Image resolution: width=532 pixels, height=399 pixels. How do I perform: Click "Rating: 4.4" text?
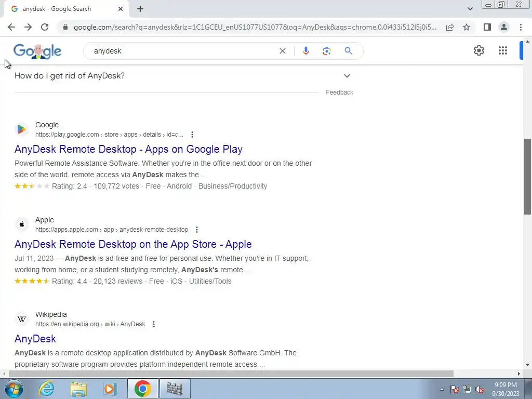[x=70, y=281]
